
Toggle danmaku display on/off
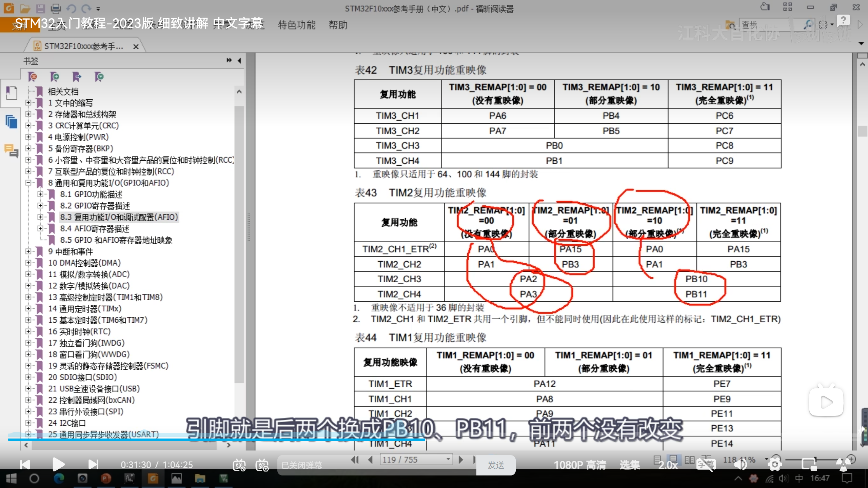(239, 465)
